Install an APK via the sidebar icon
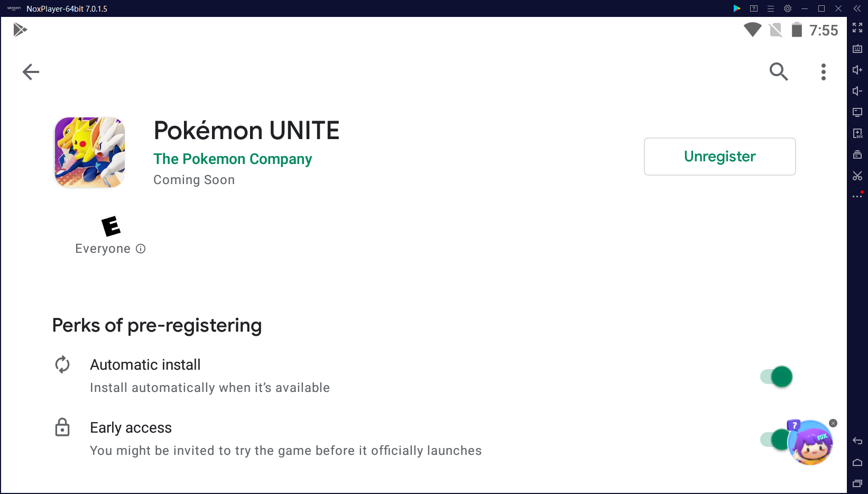Screen dimensions: 868x494 pyautogui.click(x=857, y=133)
